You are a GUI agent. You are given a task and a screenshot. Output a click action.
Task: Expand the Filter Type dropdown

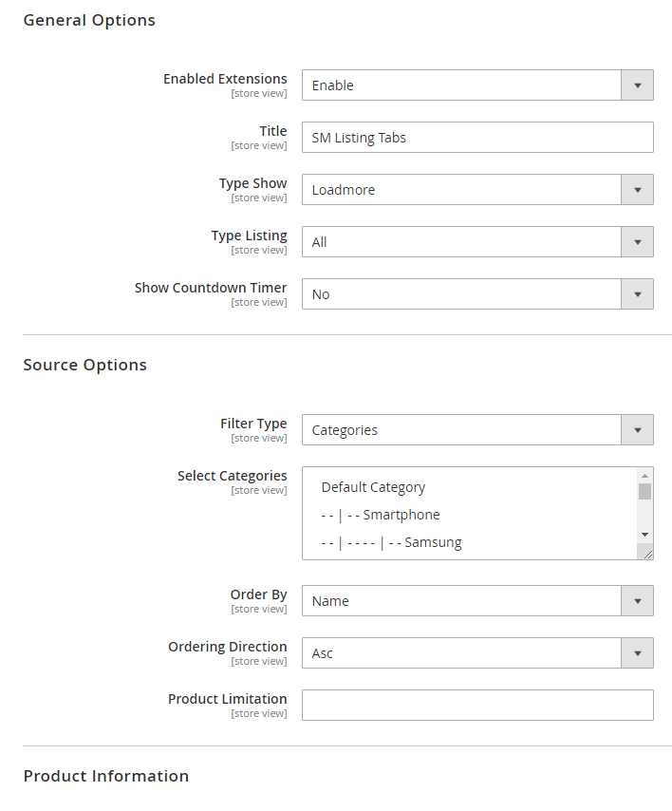point(476,430)
